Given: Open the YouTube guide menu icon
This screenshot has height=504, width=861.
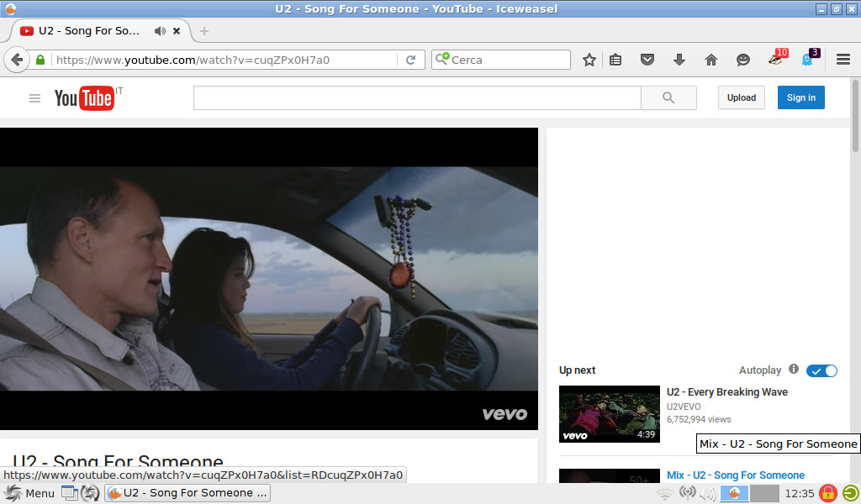Looking at the screenshot, I should pyautogui.click(x=34, y=98).
